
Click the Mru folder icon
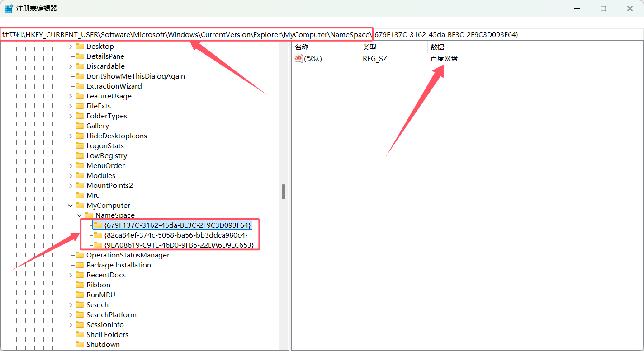tap(80, 196)
